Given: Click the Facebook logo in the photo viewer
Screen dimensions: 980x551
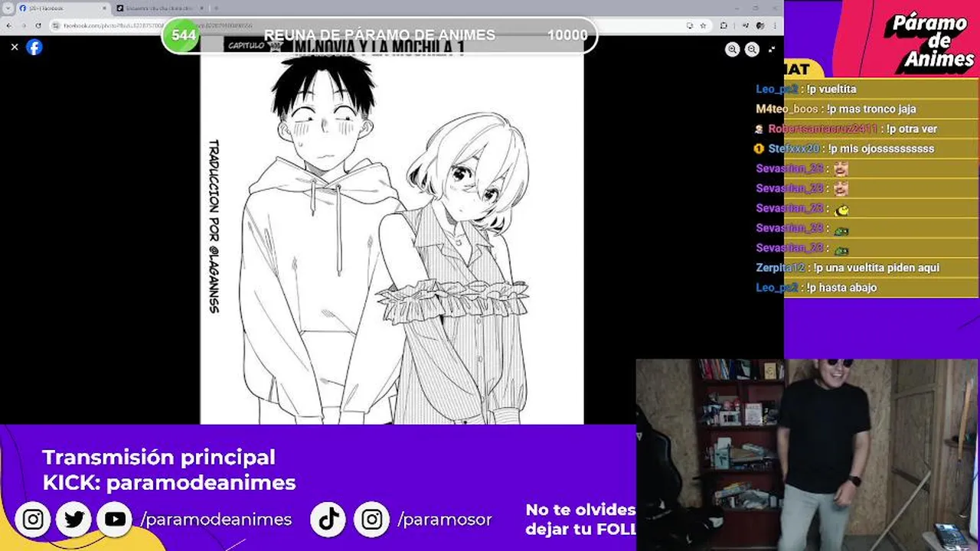Looking at the screenshot, I should [34, 47].
